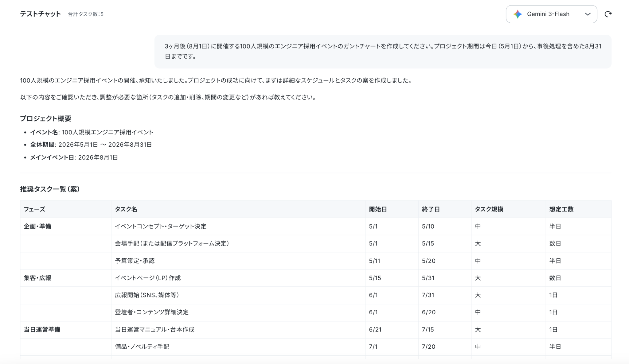Click the end date "7/31"

pos(428,295)
